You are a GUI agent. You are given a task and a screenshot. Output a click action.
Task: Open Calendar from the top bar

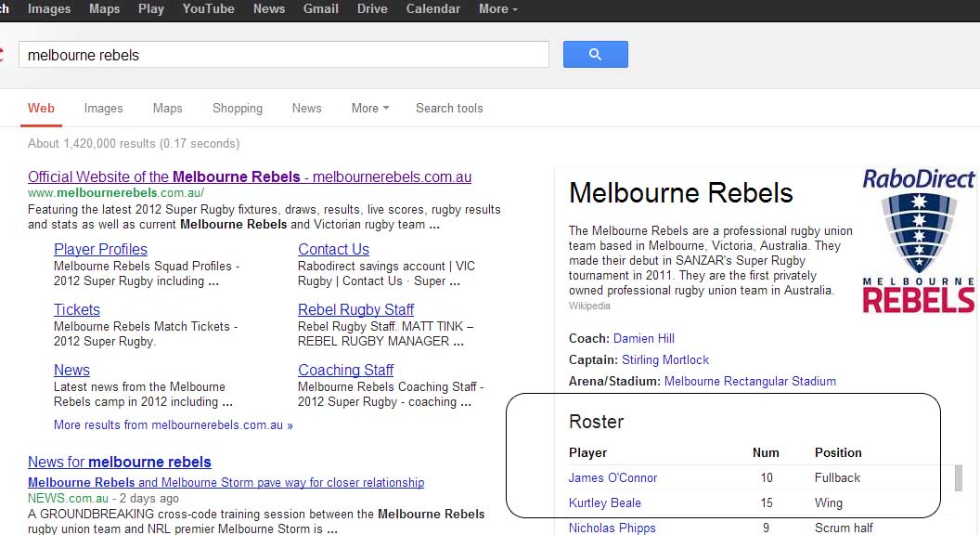coord(432,8)
